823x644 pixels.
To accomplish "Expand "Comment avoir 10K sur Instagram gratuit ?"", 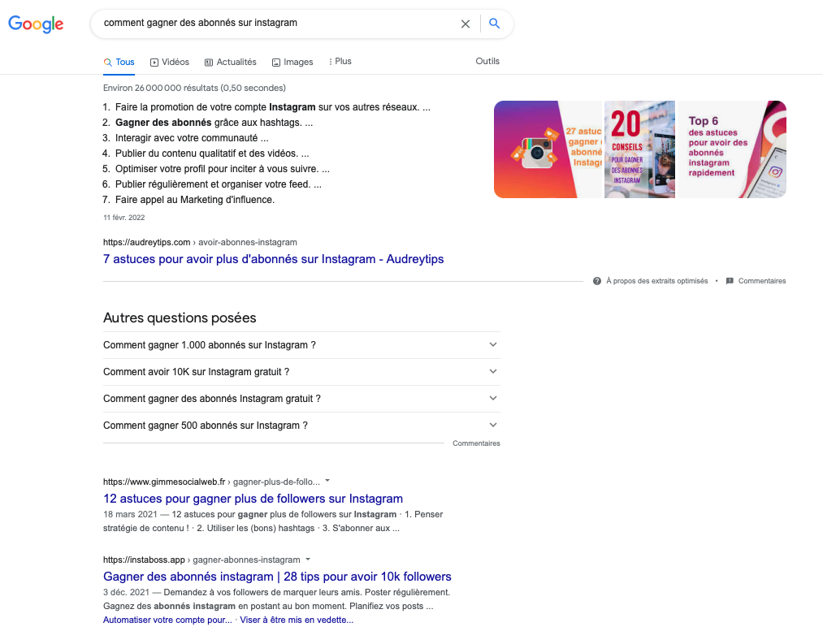I will click(301, 372).
